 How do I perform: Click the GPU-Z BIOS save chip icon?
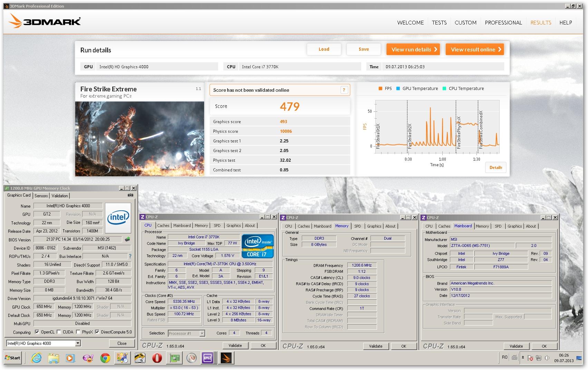[x=127, y=239]
